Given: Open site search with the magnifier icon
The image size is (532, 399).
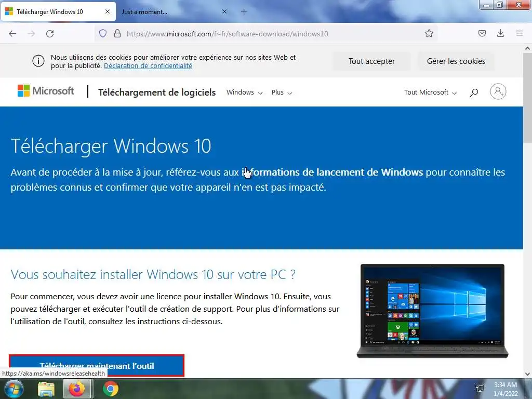Looking at the screenshot, I should point(474,92).
